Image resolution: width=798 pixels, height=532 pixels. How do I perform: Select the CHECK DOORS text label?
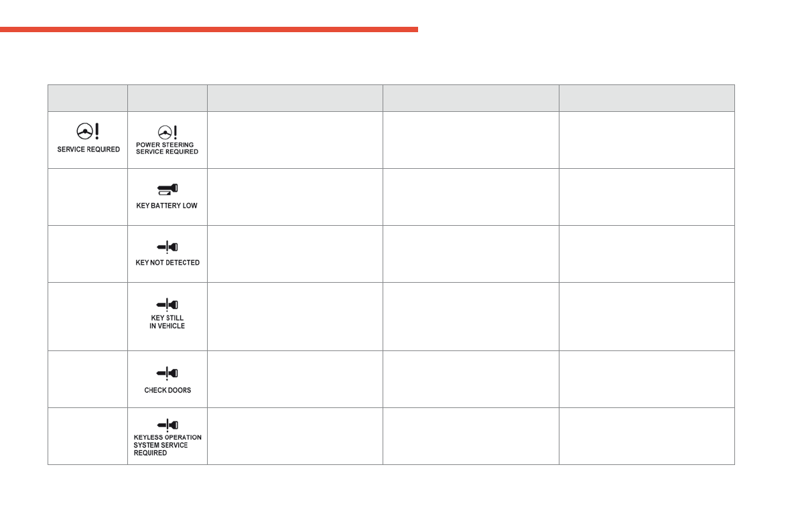point(167,391)
